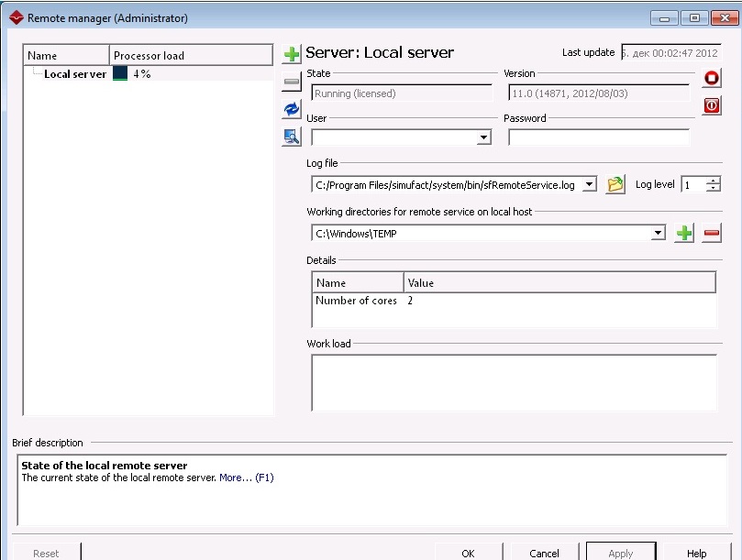Screen dimensions: 742x560
Task: Remove working directory with red minus
Action: [x=711, y=234]
